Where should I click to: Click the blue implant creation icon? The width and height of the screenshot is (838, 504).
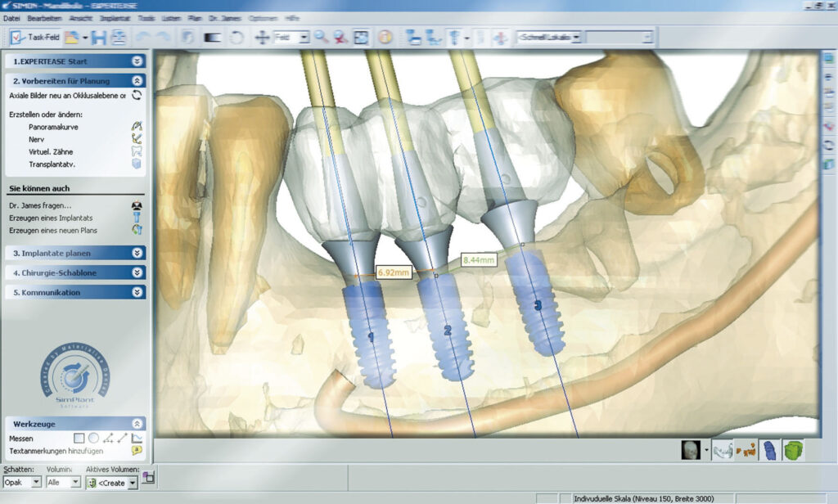point(137,217)
